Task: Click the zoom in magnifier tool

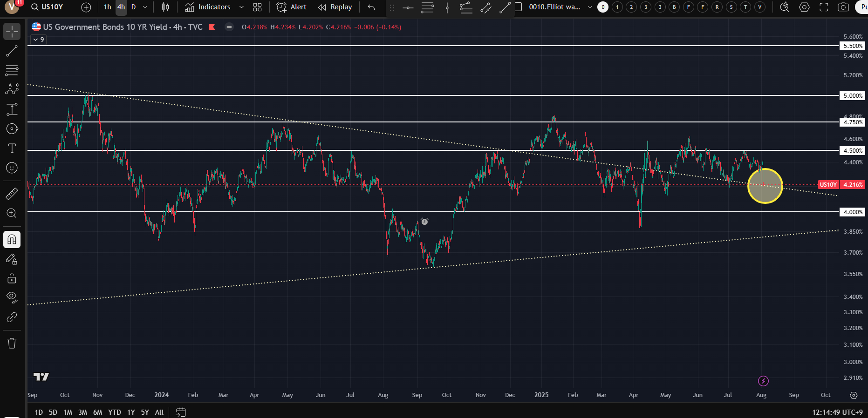Action: 12,213
